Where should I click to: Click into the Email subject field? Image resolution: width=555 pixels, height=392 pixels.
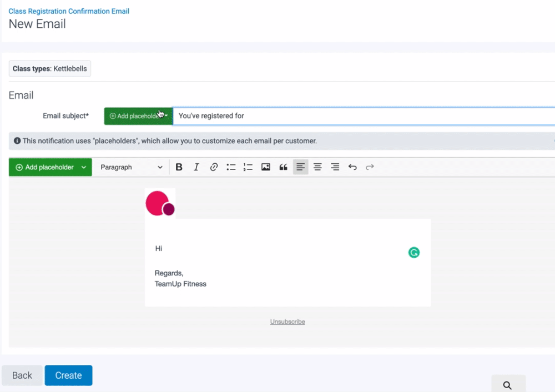click(x=361, y=116)
